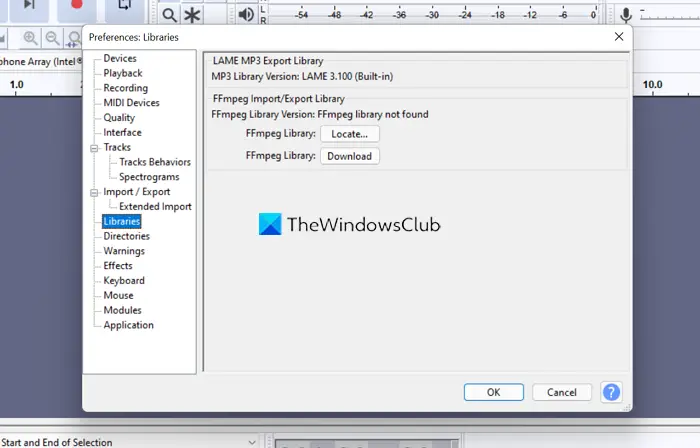Click the timeline ruler at 1.0
The width and height of the screenshot is (700, 448).
(x=17, y=84)
